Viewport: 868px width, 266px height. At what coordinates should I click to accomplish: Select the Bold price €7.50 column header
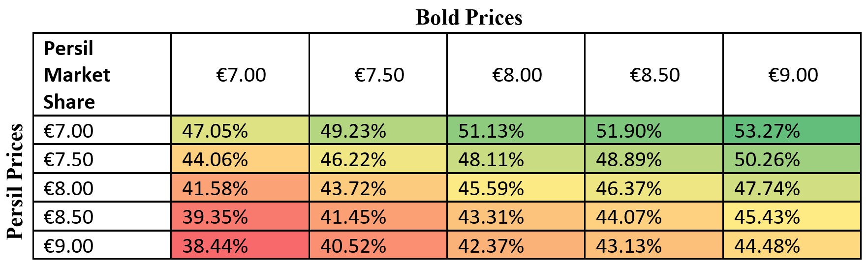378,75
